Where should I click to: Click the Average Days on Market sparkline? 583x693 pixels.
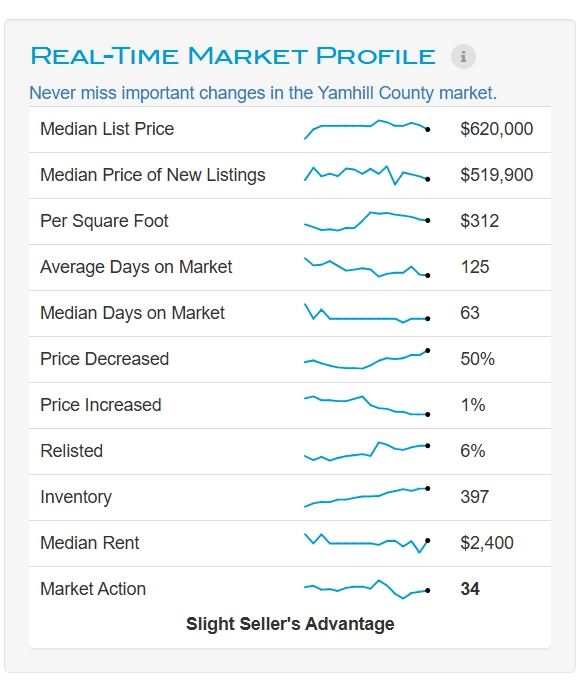click(367, 267)
